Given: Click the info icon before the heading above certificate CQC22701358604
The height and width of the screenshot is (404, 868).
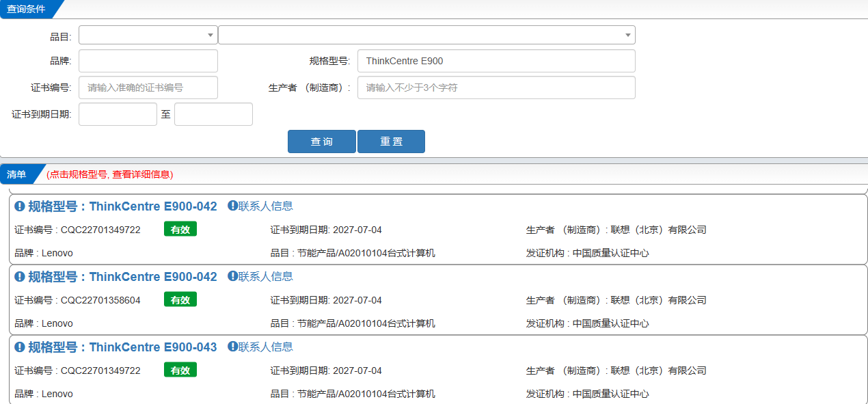Looking at the screenshot, I should point(20,277).
